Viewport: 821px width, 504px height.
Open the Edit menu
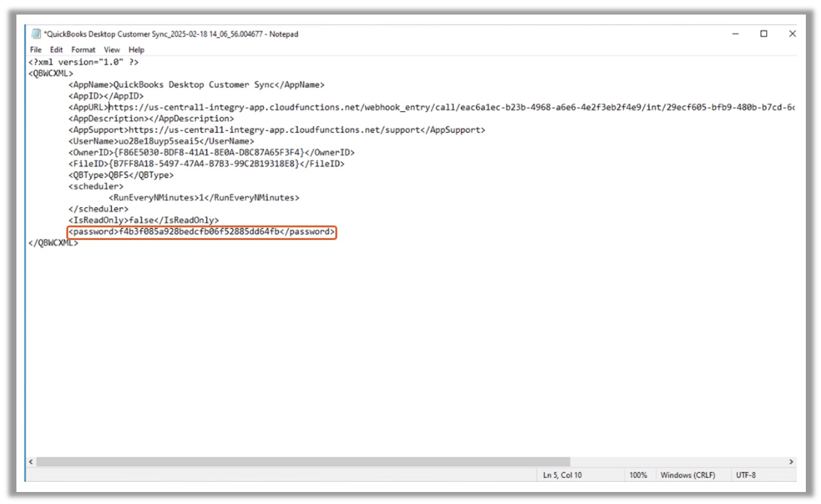57,49
